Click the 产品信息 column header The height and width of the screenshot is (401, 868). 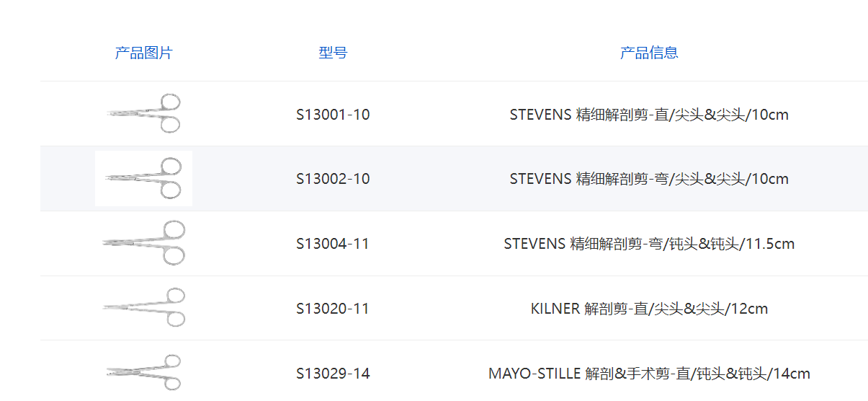[x=649, y=53]
